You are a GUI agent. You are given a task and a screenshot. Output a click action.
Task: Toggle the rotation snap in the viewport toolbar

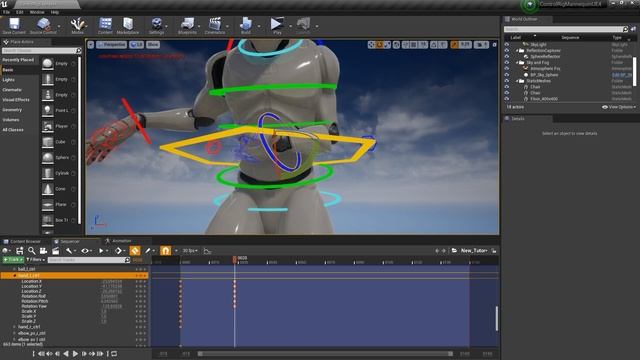coord(434,45)
